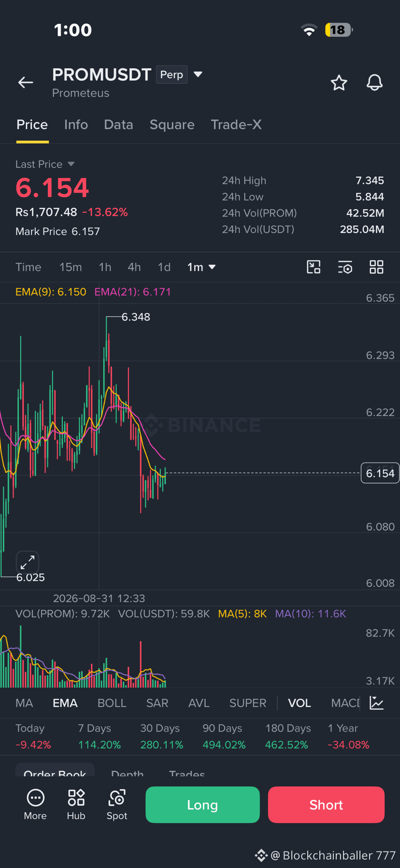
Task: Tap the MA(10): 11.6K volume legend
Action: (310, 614)
